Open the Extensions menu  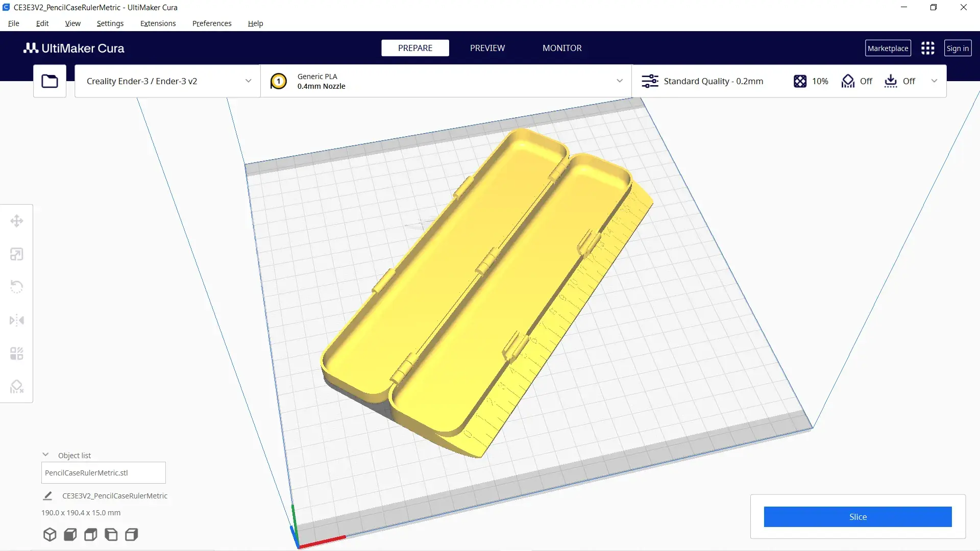pyautogui.click(x=158, y=23)
